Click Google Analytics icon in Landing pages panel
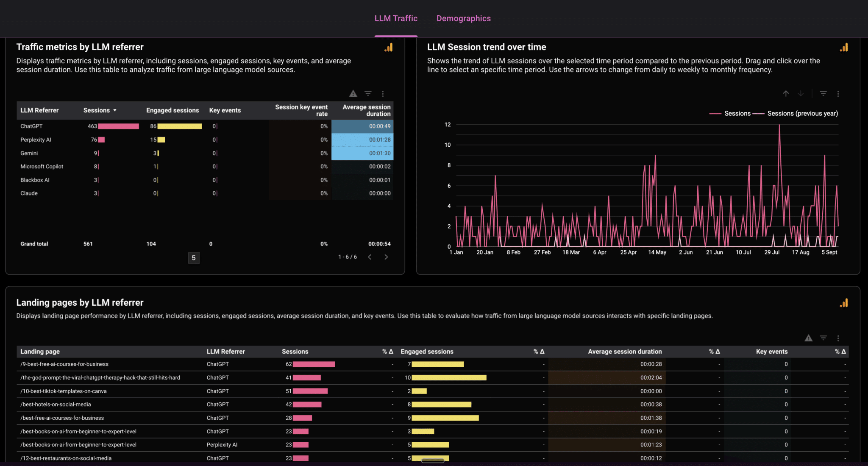 click(x=844, y=303)
